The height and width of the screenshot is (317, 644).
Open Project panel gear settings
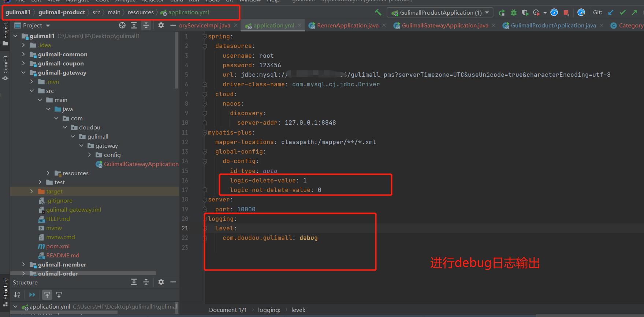tap(161, 25)
